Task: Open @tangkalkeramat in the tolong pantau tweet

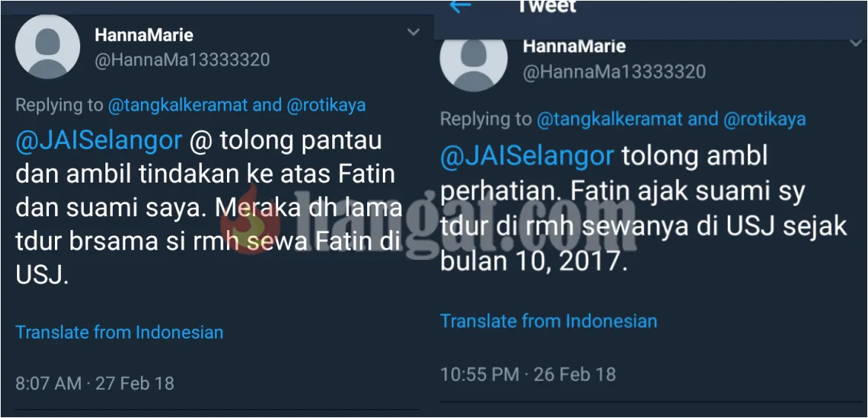Action: pyautogui.click(x=178, y=105)
